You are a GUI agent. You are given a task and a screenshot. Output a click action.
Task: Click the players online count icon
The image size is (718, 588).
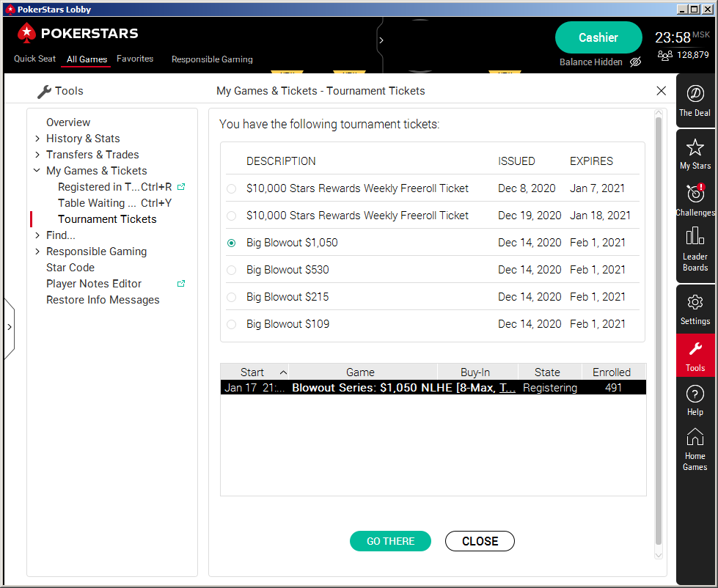(x=665, y=55)
